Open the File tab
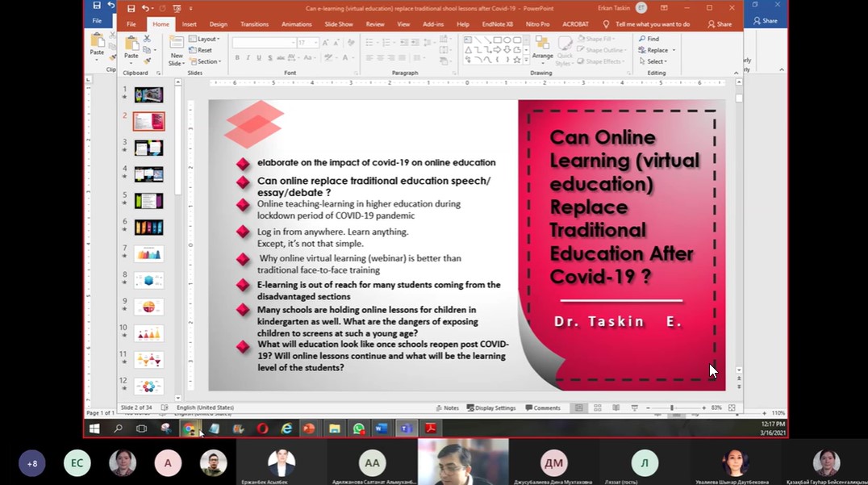 point(131,24)
